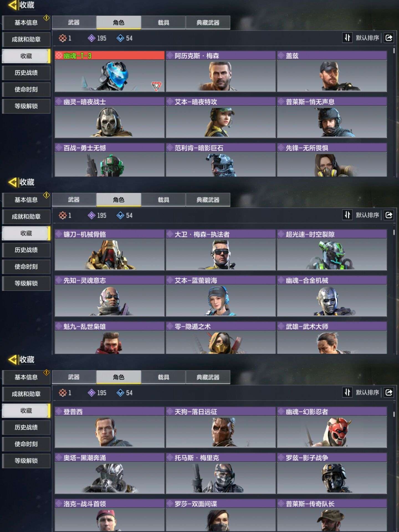Click the share icon above the 盖兹 card

coord(389,38)
